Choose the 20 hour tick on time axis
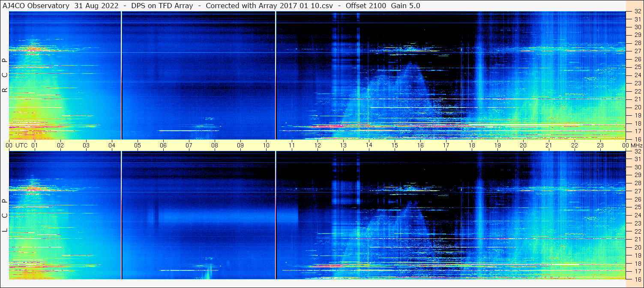This screenshot has width=644, height=288. click(523, 145)
